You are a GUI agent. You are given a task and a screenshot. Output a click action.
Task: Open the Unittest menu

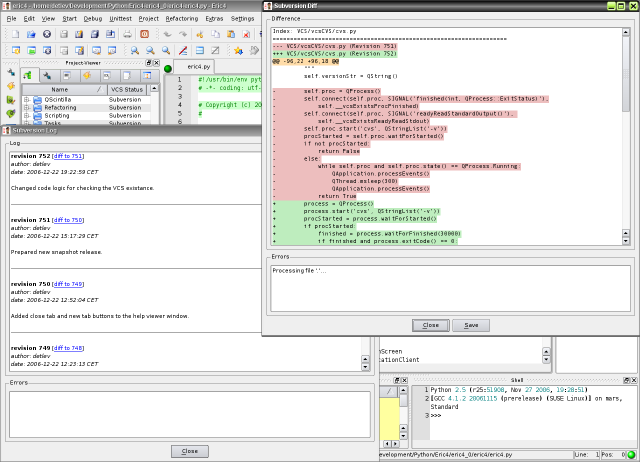[x=120, y=18]
